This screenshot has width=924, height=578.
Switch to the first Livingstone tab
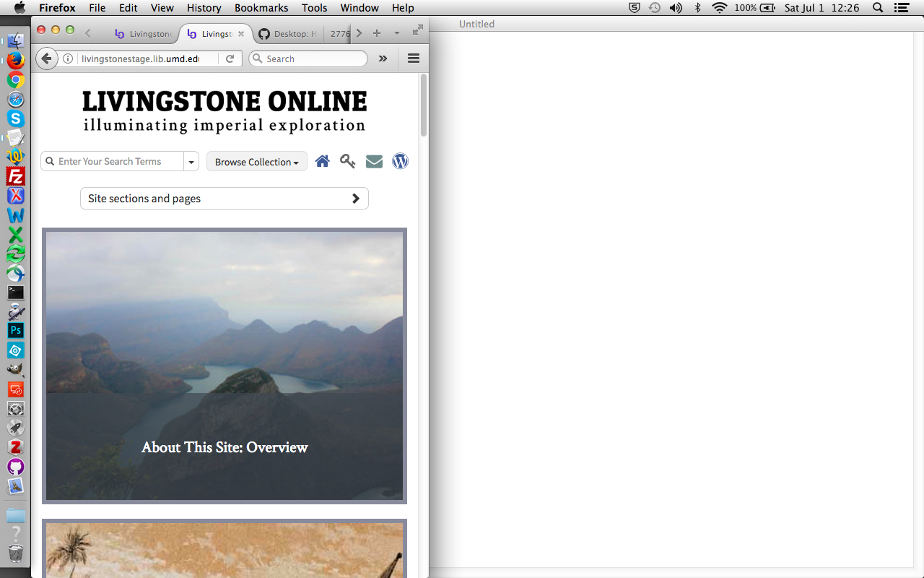[x=143, y=34]
